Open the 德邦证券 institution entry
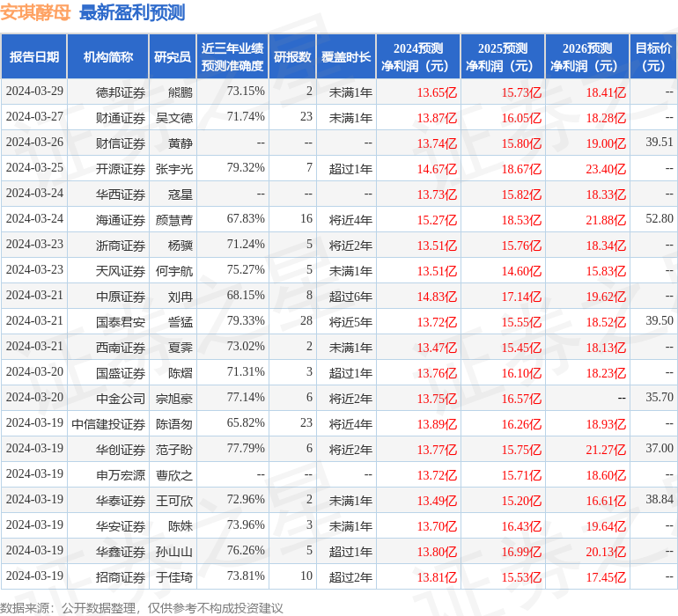Image resolution: width=678 pixels, height=616 pixels. [121, 92]
